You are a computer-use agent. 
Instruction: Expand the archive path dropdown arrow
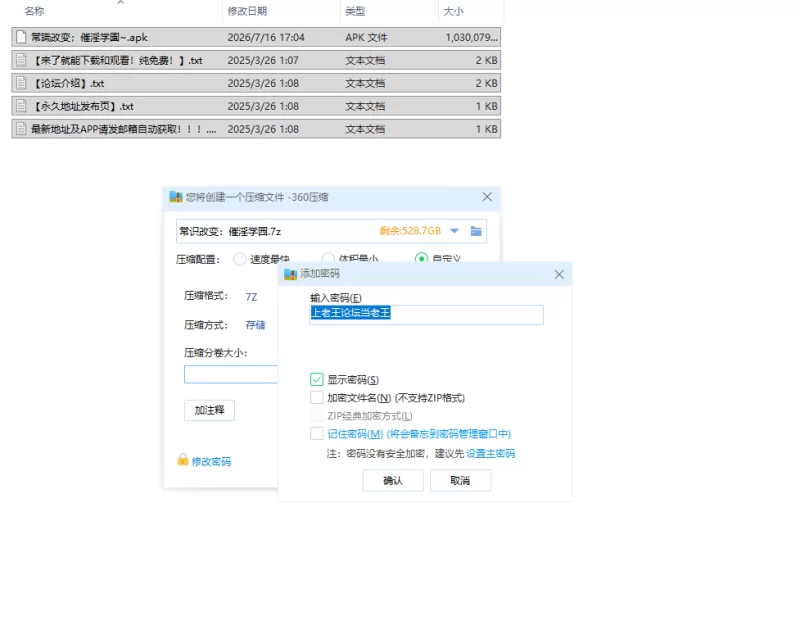[454, 231]
